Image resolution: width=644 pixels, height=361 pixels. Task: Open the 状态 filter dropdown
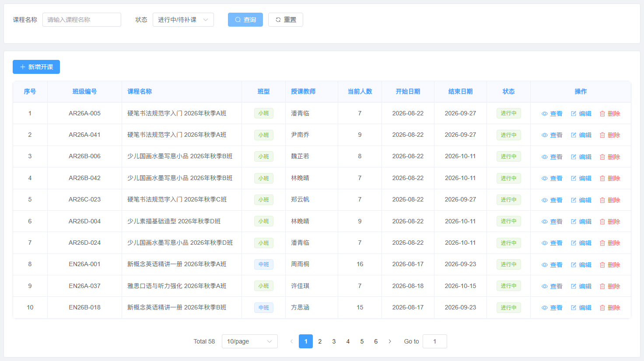click(x=183, y=20)
